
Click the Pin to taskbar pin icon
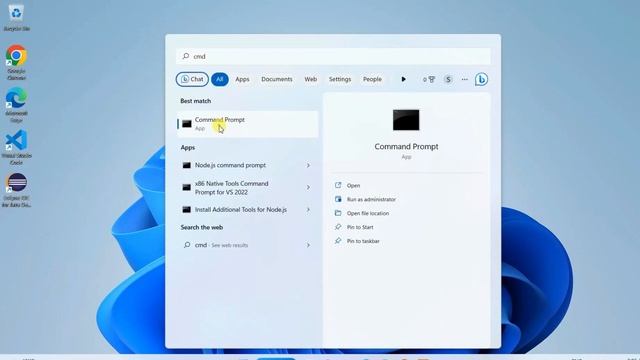point(338,241)
